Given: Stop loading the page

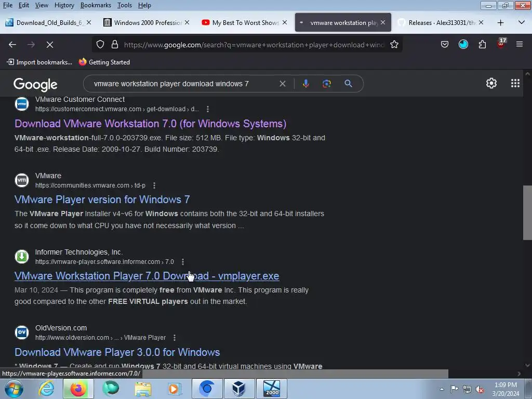Looking at the screenshot, I should click(x=49, y=45).
